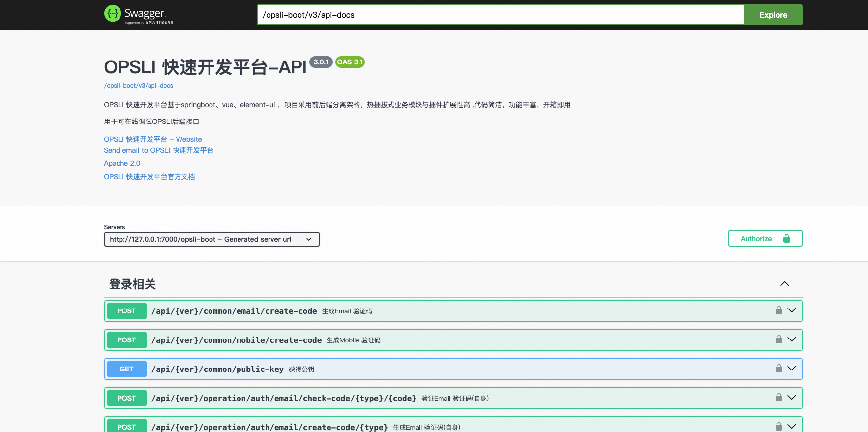Click path /api/{ver}/common/email/create-code
The height and width of the screenshot is (432, 868).
(234, 311)
